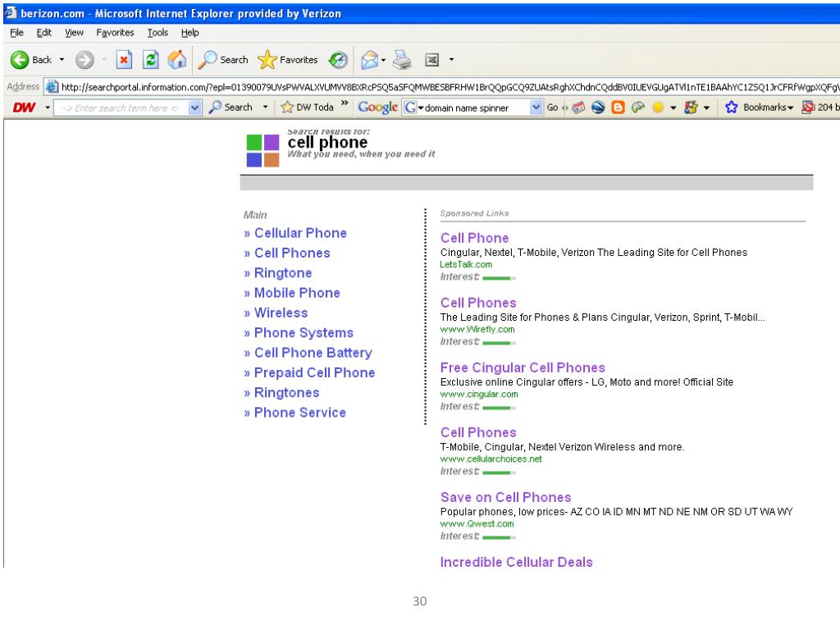Click the DW toolbar Search button

[231, 107]
